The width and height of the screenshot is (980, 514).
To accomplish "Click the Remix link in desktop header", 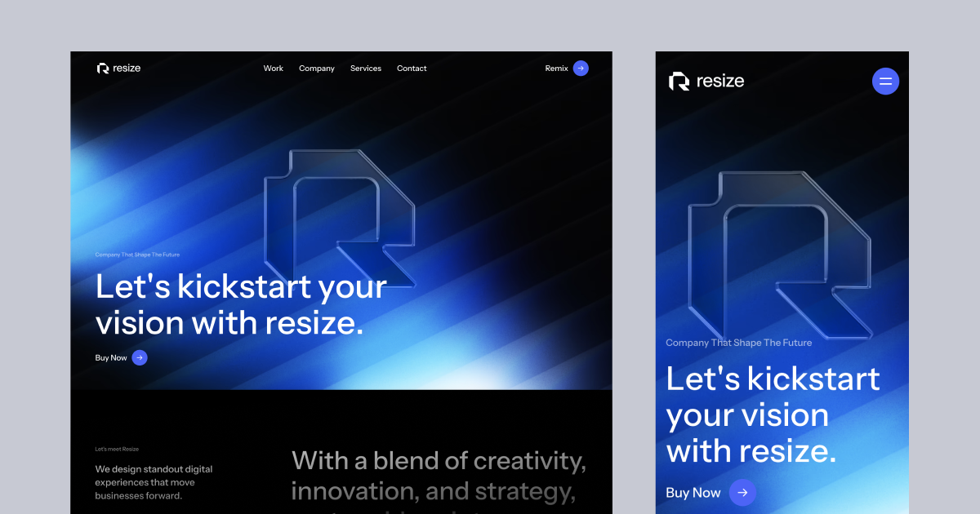I will point(557,69).
